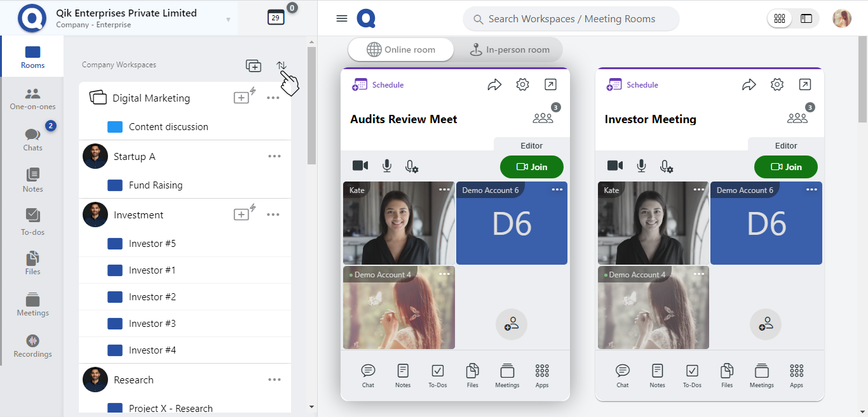This screenshot has width=868, height=417.
Task: Join the Audits Review Meet room
Action: [x=531, y=167]
